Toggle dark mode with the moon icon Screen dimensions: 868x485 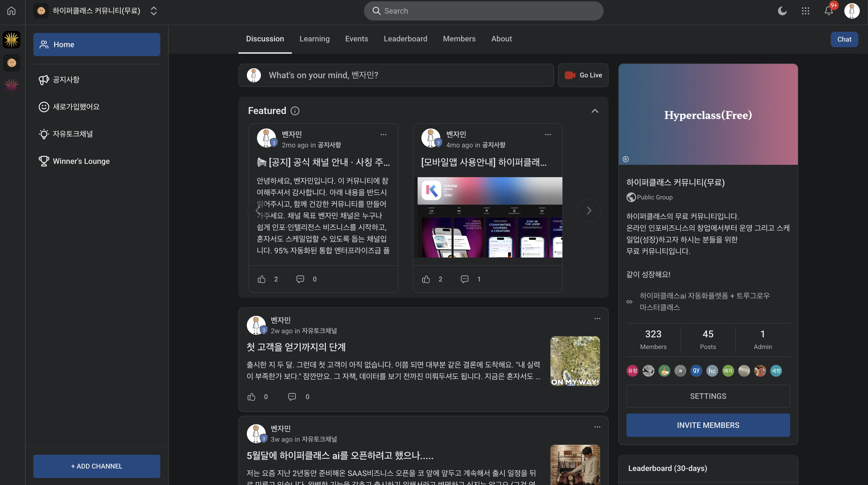(782, 11)
